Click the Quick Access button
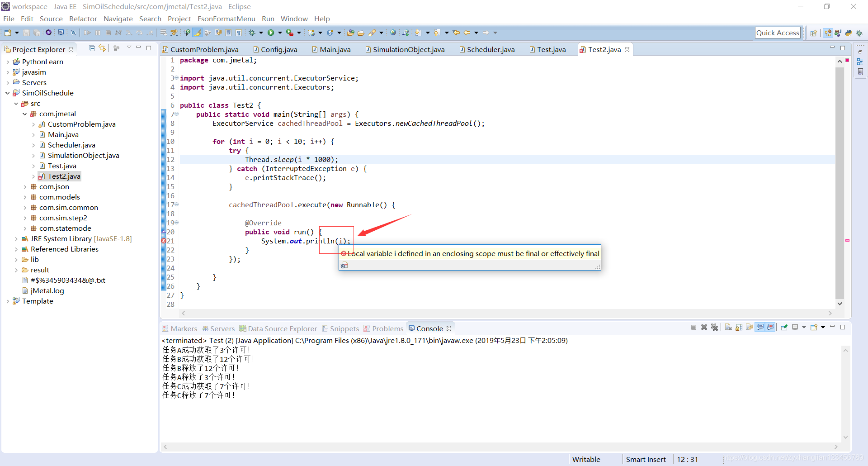868x466 pixels. coord(778,32)
